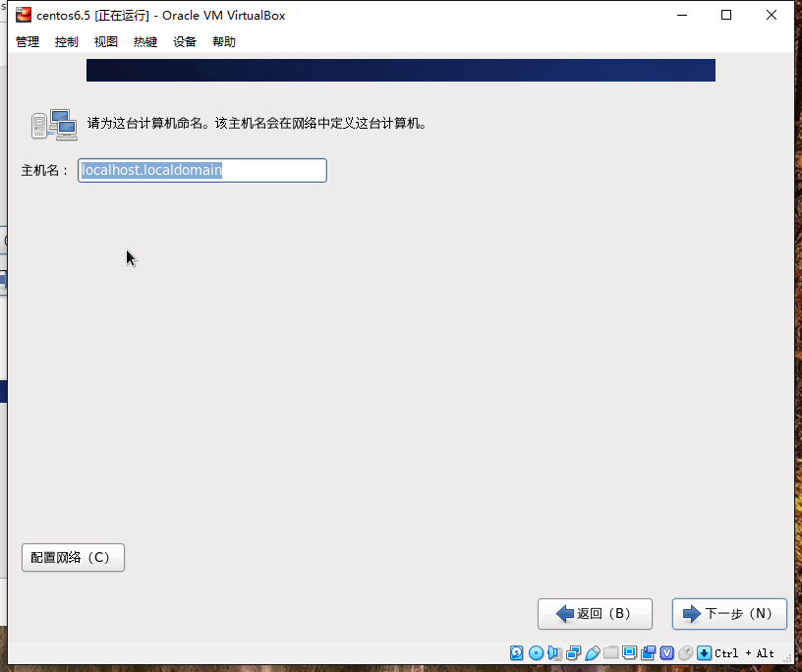Click the audio status icon
Screen dimensions: 802x672
pyautogui.click(x=554, y=652)
